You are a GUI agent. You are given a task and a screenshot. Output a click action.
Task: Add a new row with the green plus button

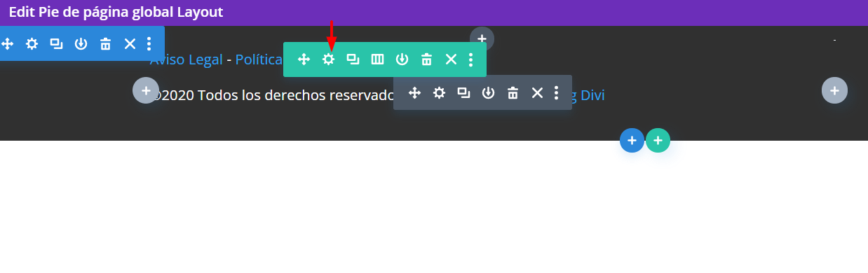point(658,141)
